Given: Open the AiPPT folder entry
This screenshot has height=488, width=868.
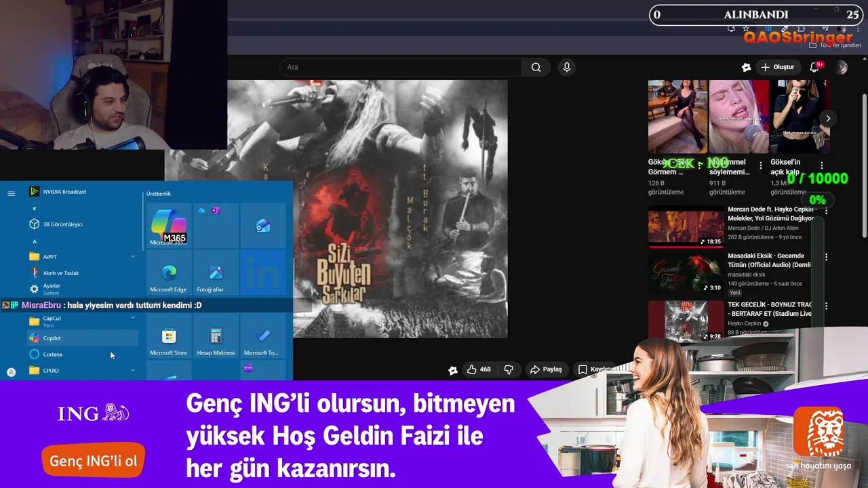Looking at the screenshot, I should coord(81,257).
